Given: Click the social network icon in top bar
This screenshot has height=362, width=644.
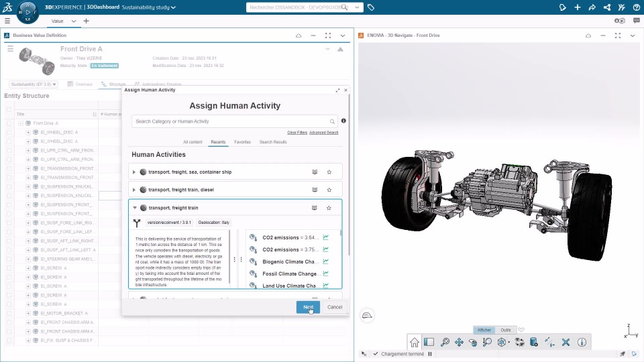Looking at the screenshot, I should click(x=606, y=7).
